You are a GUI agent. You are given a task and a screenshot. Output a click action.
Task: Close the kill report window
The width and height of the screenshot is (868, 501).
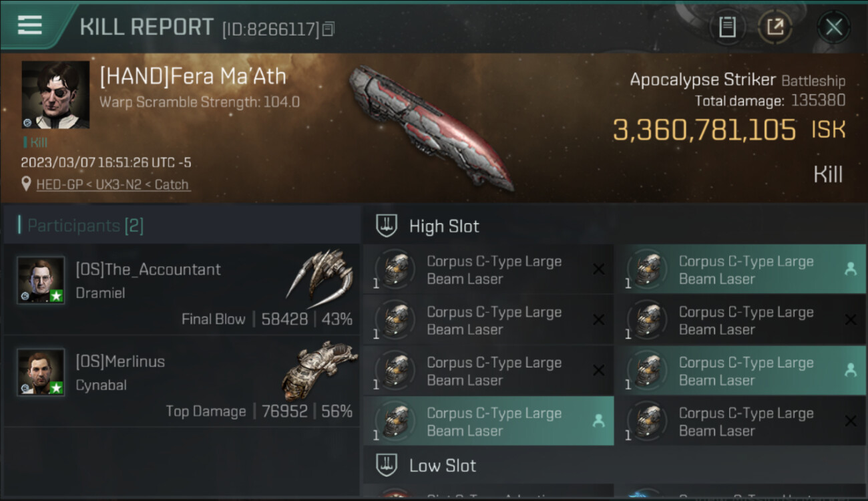(x=833, y=27)
